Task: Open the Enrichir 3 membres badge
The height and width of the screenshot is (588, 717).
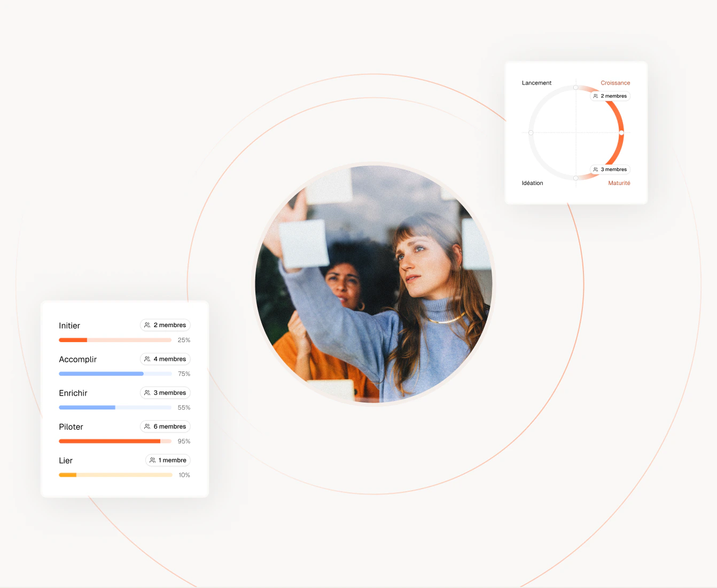Action: [165, 393]
